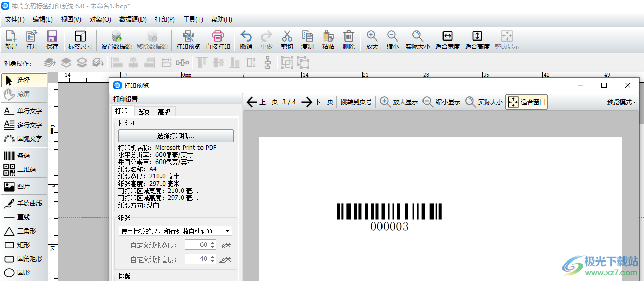Open the 编辑(E) menu
The image size is (644, 281).
[x=43, y=19]
